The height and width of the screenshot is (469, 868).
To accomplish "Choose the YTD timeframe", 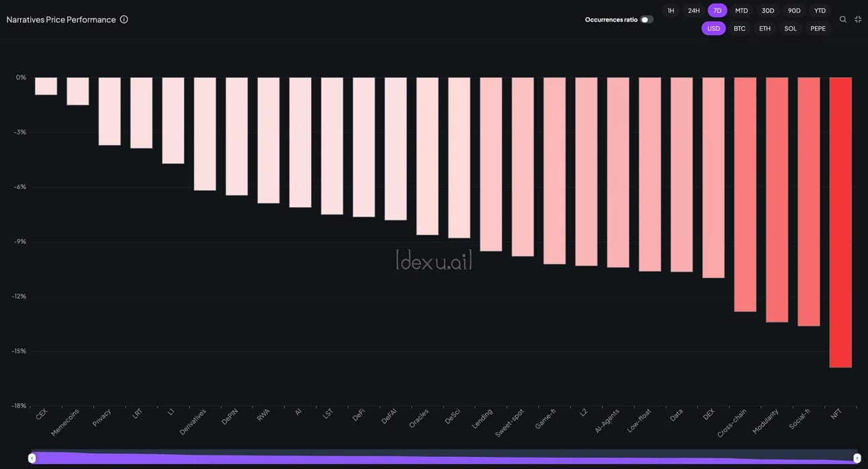I will [820, 11].
